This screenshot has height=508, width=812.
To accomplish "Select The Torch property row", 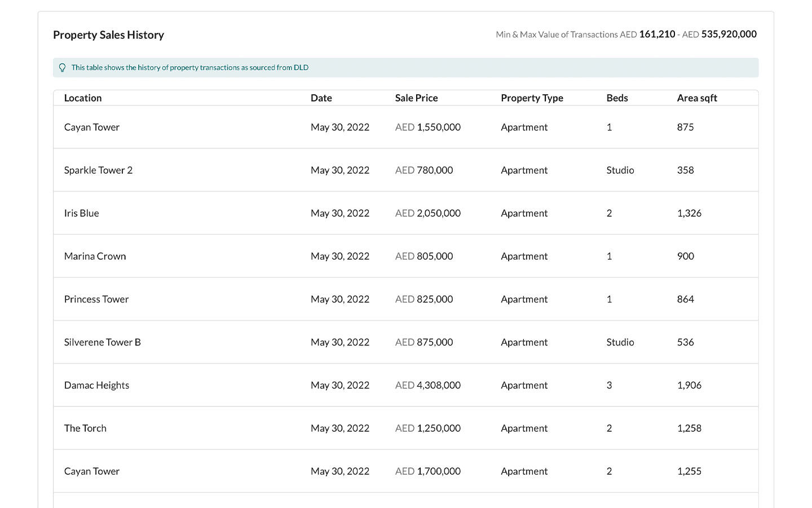I will [x=85, y=428].
